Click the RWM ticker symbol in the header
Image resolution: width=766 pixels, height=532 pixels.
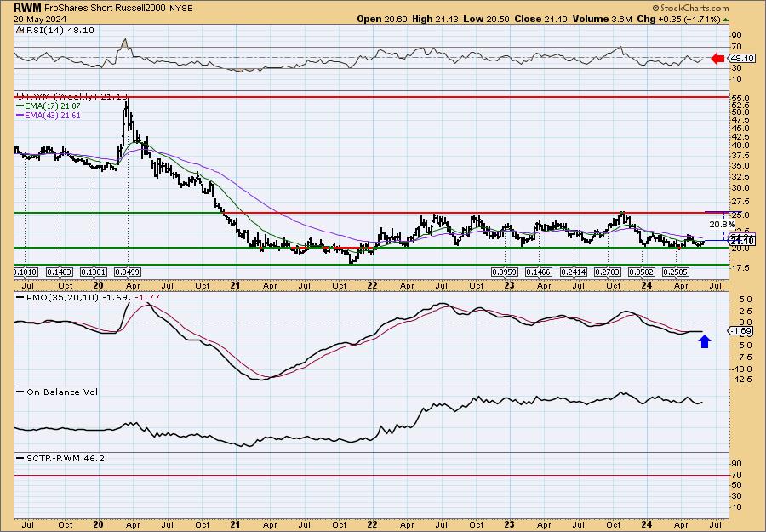click(28, 8)
